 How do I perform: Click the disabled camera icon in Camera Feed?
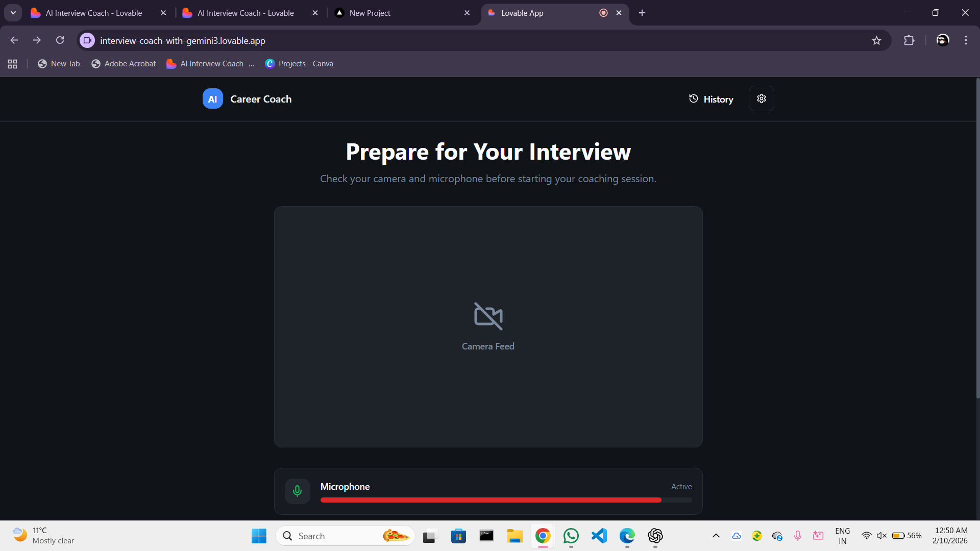click(x=488, y=316)
